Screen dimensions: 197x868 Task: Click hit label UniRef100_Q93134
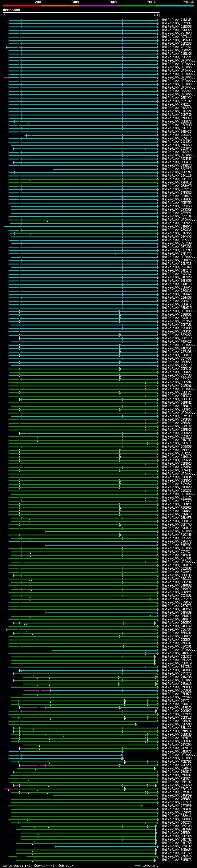tap(176, 216)
